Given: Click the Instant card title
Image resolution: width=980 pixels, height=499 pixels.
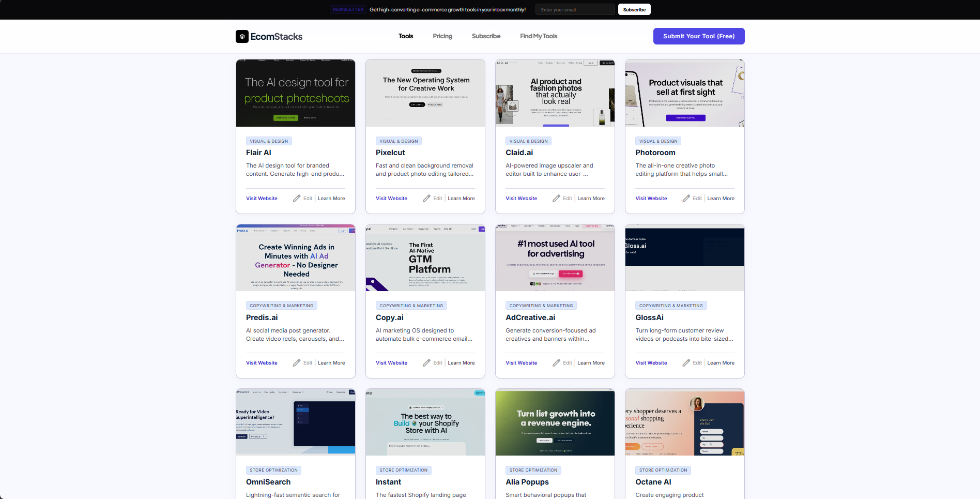Looking at the screenshot, I should click(x=388, y=482).
